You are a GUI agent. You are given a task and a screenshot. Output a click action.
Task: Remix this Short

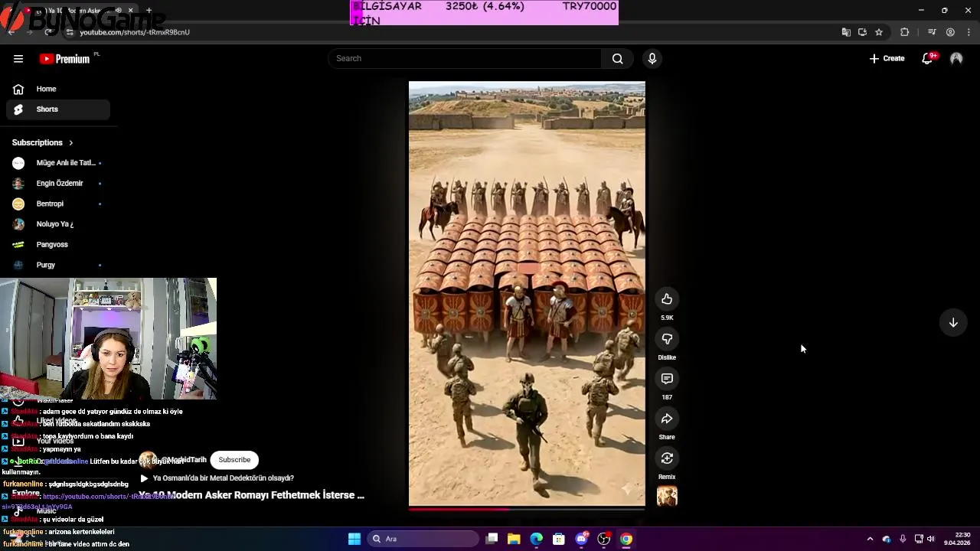pos(667,458)
